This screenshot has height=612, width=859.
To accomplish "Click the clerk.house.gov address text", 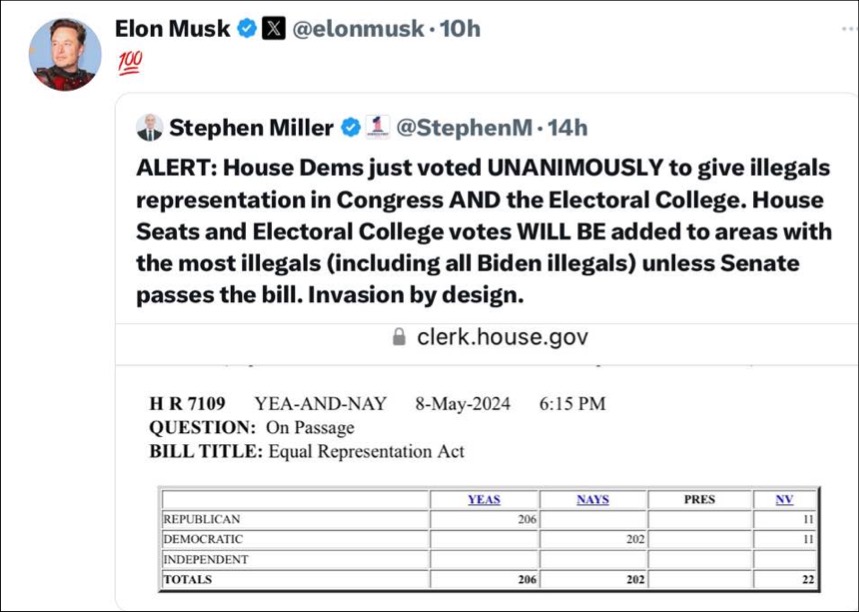I will (x=502, y=336).
